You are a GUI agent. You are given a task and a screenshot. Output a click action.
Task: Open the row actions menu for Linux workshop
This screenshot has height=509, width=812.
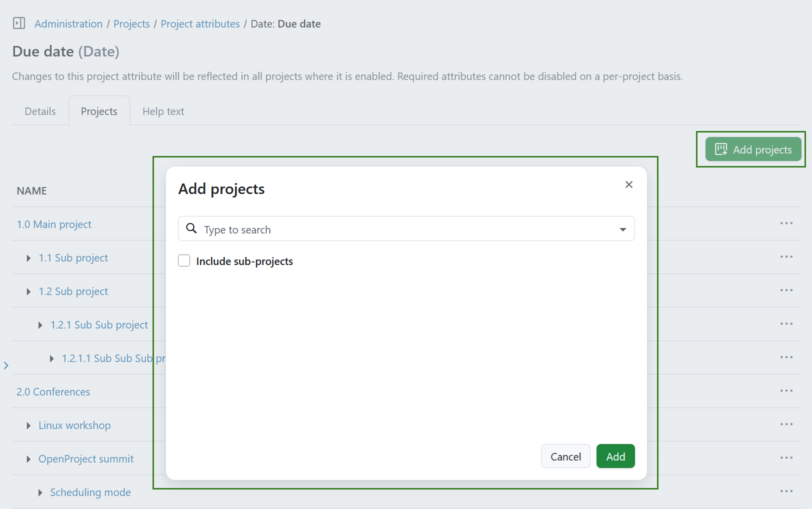tap(786, 424)
